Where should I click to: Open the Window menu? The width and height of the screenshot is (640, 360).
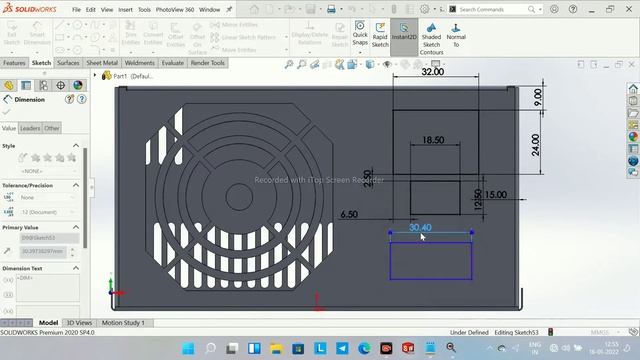click(209, 9)
